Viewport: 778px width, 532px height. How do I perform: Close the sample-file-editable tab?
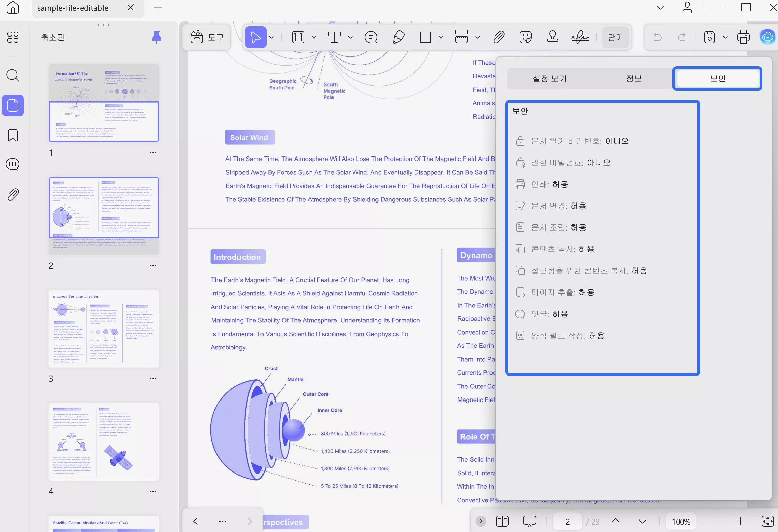(x=131, y=8)
